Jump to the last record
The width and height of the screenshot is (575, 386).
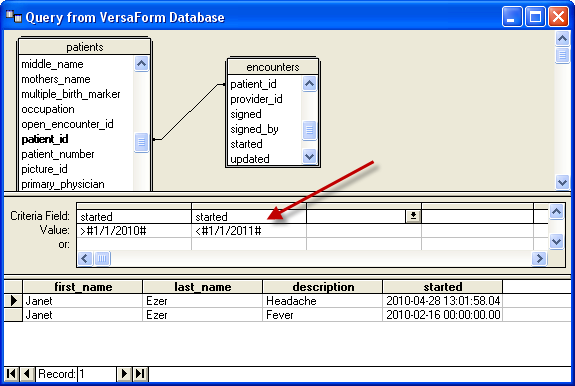[x=140, y=374]
